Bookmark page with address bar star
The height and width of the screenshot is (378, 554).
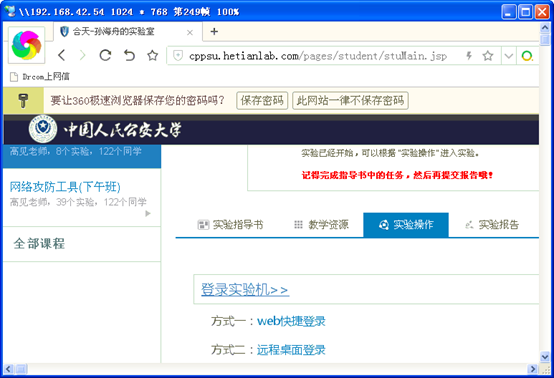pos(488,55)
